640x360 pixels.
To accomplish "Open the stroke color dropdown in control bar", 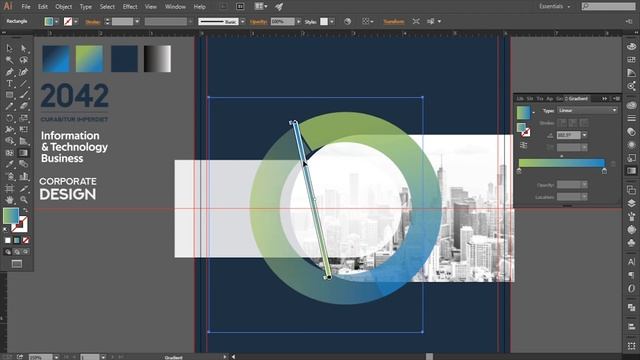I will point(76,21).
